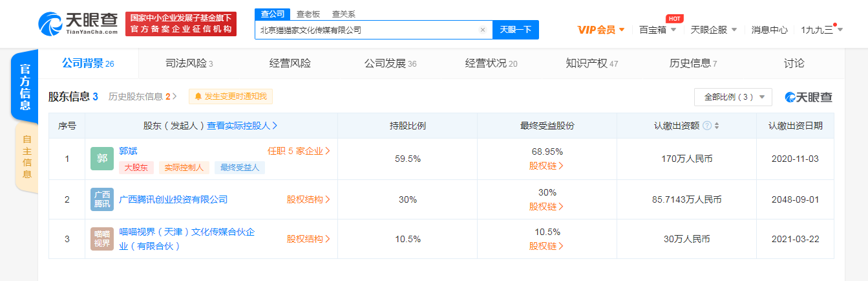Expand the VIP会员 dropdown menu
868x281 pixels.
[600, 30]
